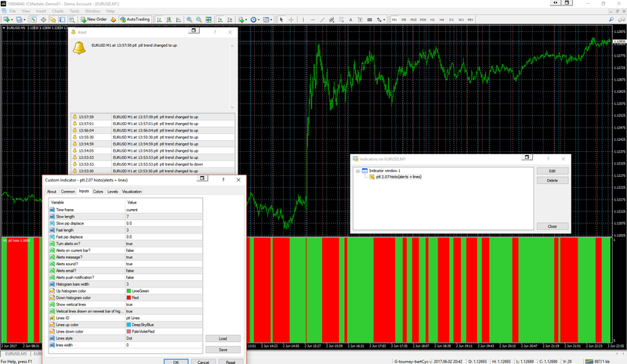This screenshot has height=364, width=627.
Task: Click the Load button in Custom Indicator
Action: click(x=223, y=338)
